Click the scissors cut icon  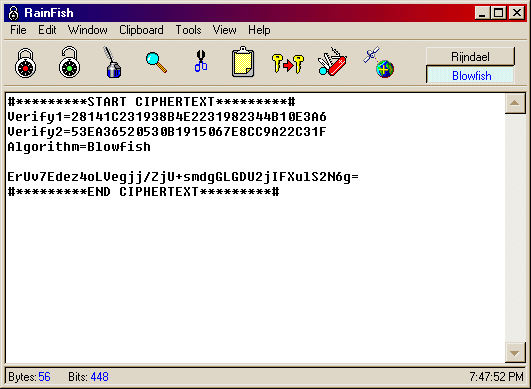[201, 61]
